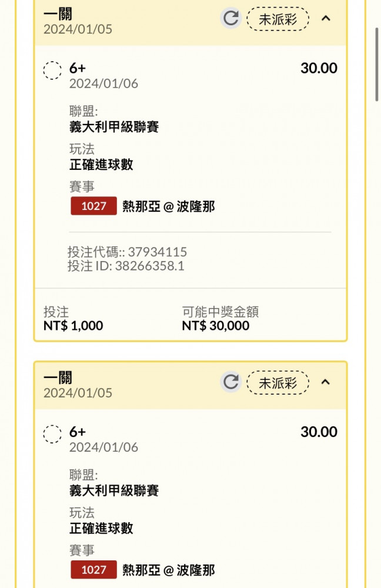381x588 pixels.
Task: Select bet code 37934115 text
Action: click(x=157, y=252)
